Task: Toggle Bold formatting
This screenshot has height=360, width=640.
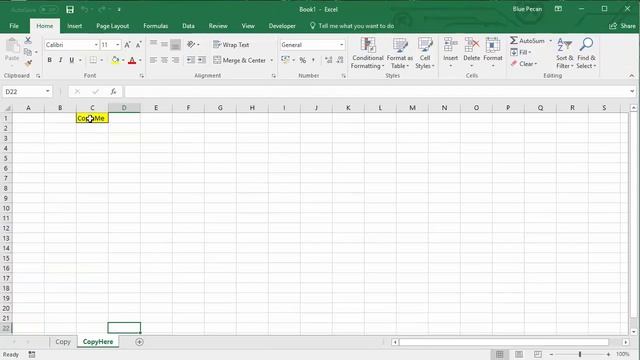Action: 49,60
